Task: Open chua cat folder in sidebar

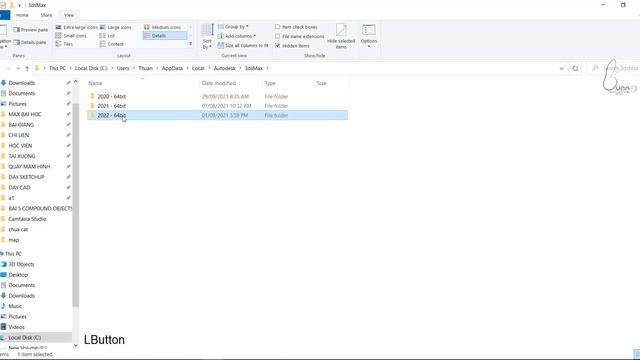Action: 18,229
